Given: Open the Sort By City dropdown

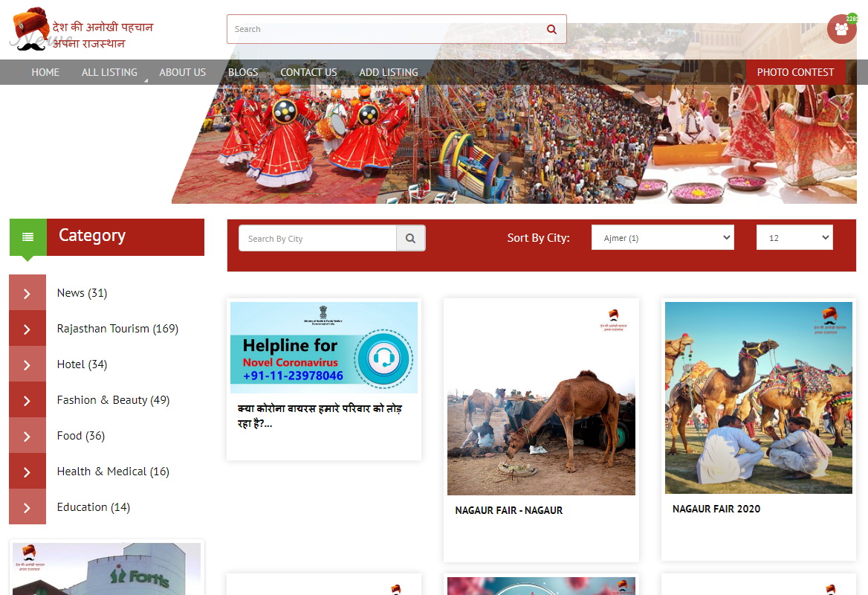Looking at the screenshot, I should pyautogui.click(x=662, y=238).
